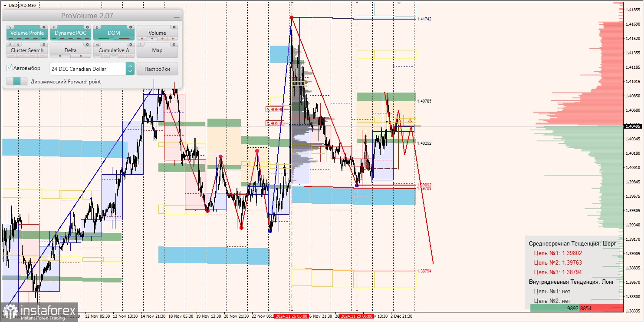This screenshot has height=322, width=644.
Task: Open Cluster Search settings gear
Action: pyautogui.click(x=44, y=44)
